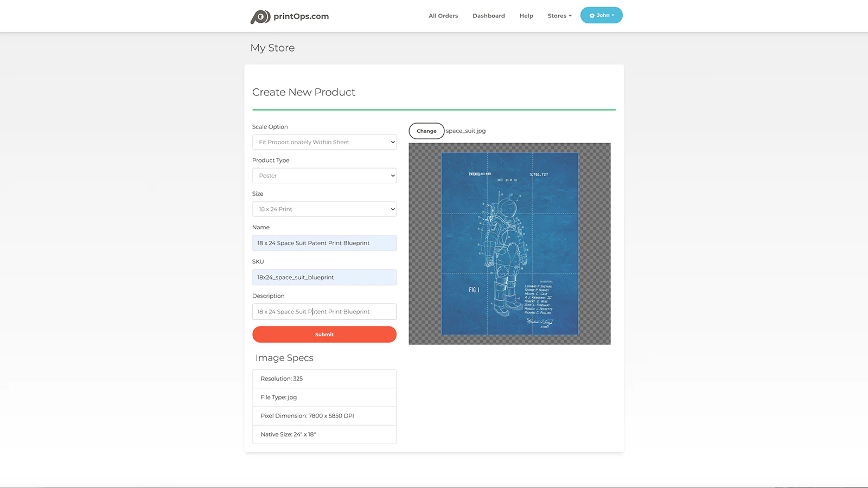Click the printOps.com logo icon
Viewport: 868px width, 488px height.
tap(260, 17)
